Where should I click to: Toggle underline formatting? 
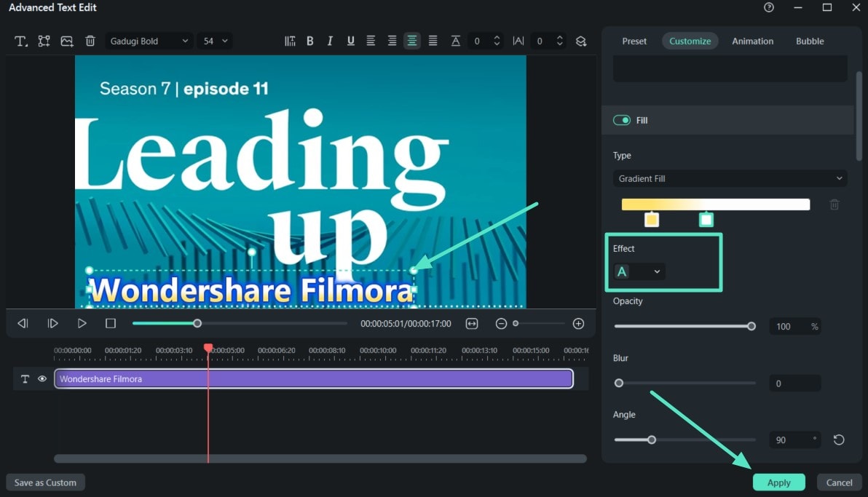point(350,41)
